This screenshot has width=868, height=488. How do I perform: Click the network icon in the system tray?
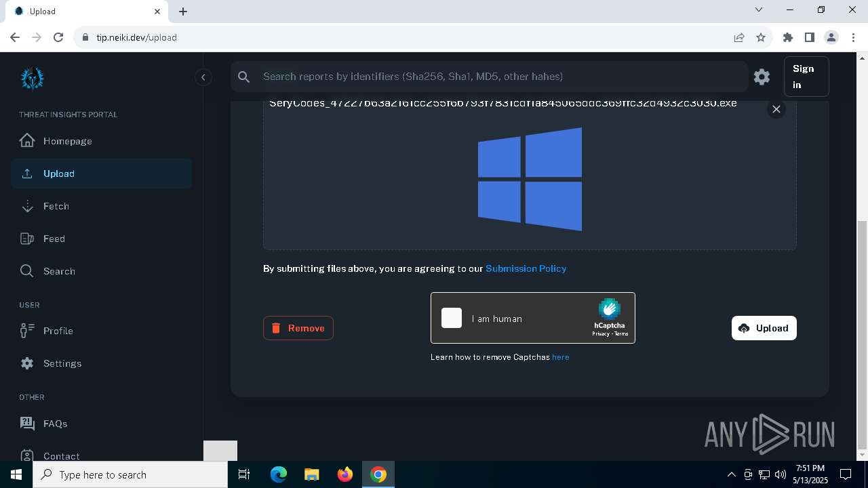(x=764, y=474)
